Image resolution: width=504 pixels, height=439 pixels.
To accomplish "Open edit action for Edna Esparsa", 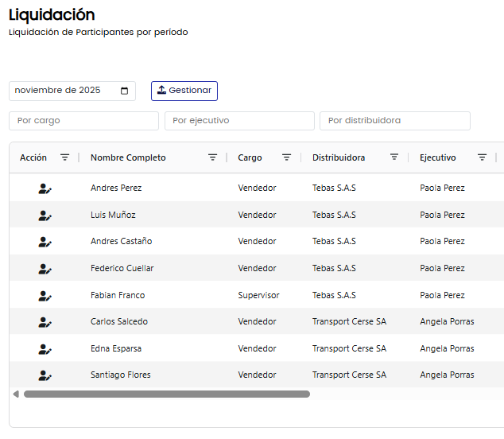I will click(45, 349).
